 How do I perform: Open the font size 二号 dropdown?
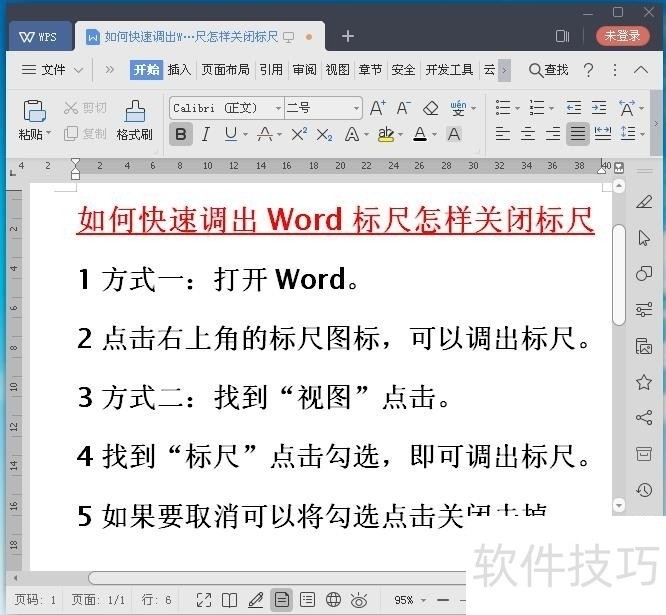(x=356, y=109)
